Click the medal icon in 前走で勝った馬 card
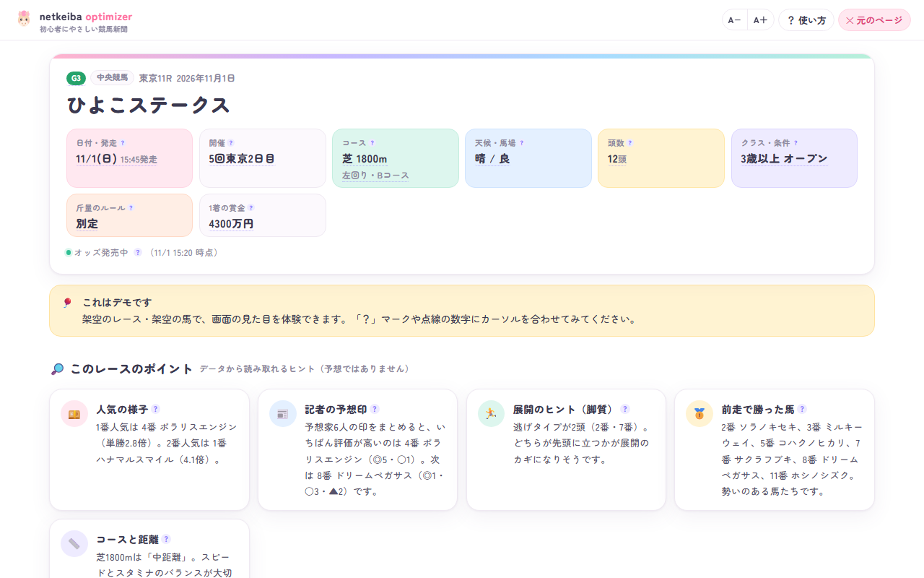 coord(699,414)
